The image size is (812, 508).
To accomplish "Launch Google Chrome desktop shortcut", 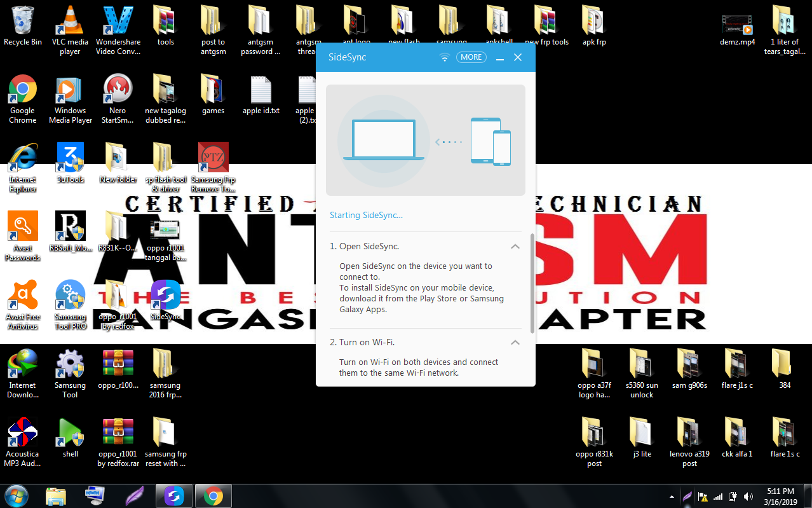I will [x=23, y=99].
